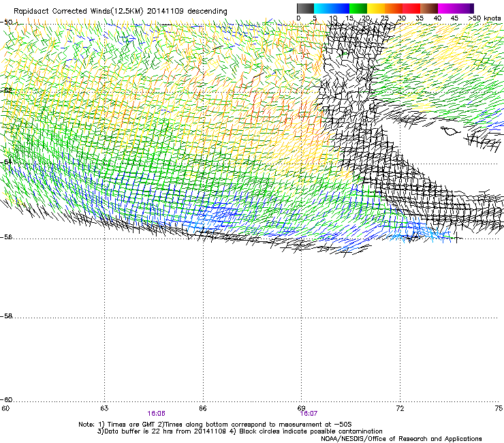Click the 66 longitude axis label

(x=203, y=408)
